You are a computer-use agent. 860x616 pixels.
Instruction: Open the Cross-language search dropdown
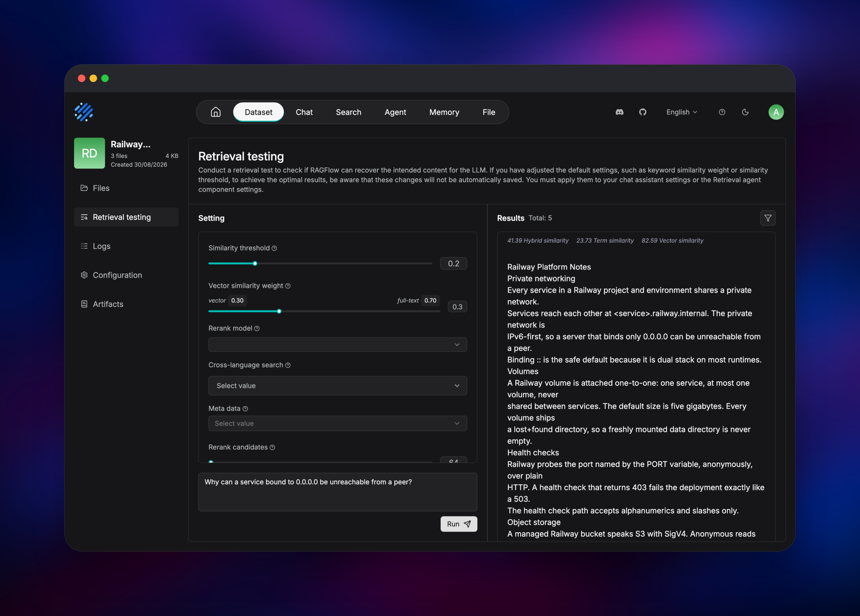click(x=338, y=385)
